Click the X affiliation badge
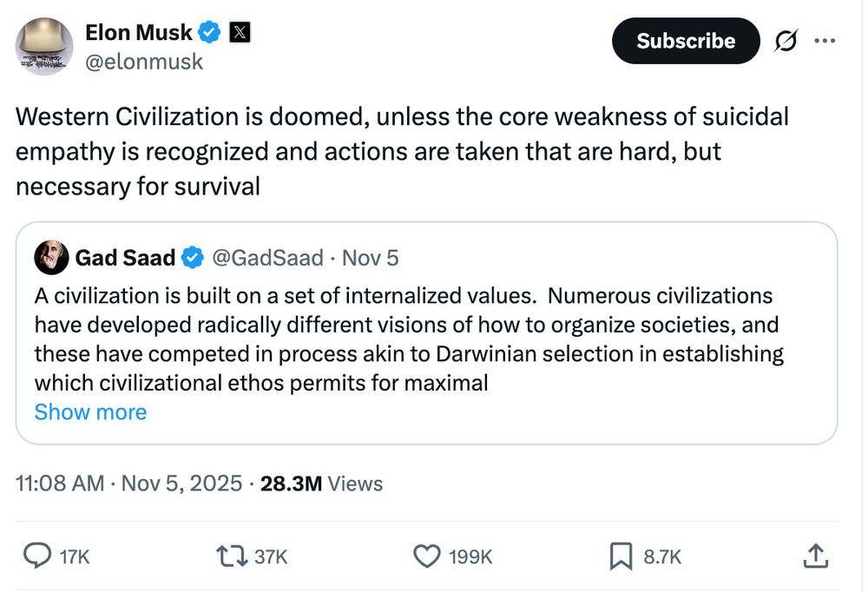 pos(239,33)
